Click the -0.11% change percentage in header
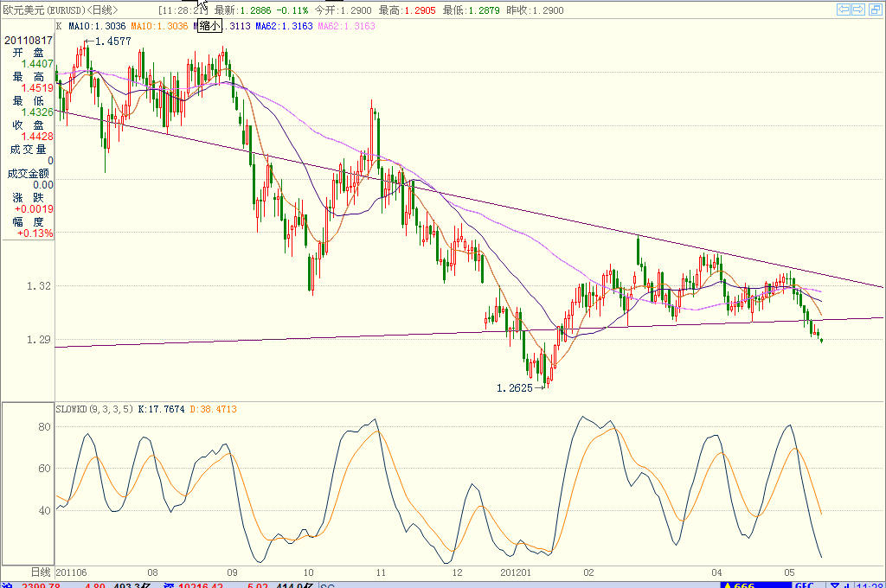886x588 pixels. [292, 10]
